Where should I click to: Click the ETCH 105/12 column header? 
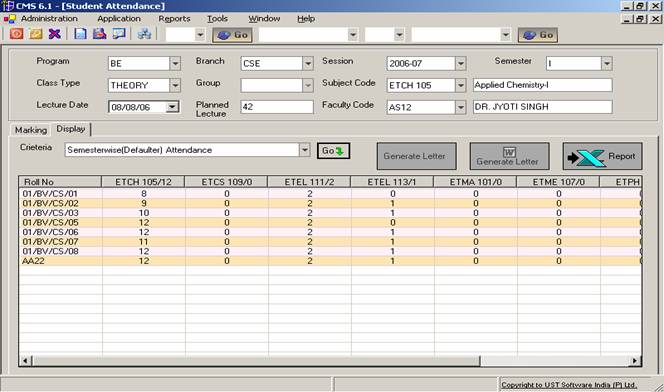[x=143, y=182]
